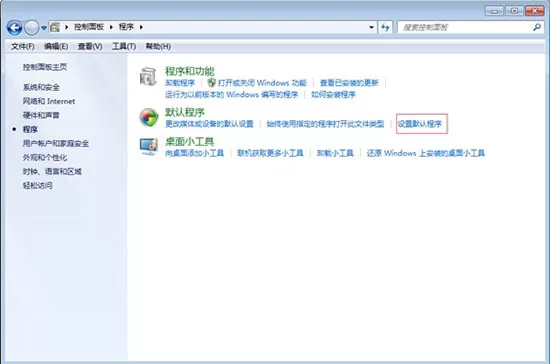Click the Control Panel icon in address bar
This screenshot has width=550, height=364.
point(55,27)
